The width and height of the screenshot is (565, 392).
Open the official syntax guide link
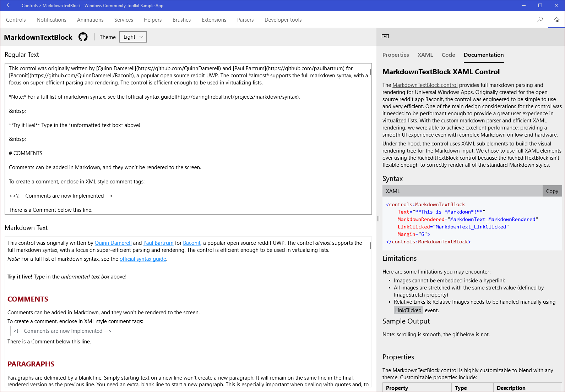(143, 259)
